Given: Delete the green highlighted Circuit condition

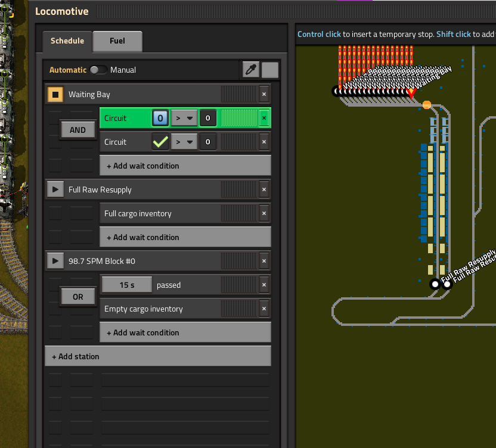Looking at the screenshot, I should coord(264,118).
